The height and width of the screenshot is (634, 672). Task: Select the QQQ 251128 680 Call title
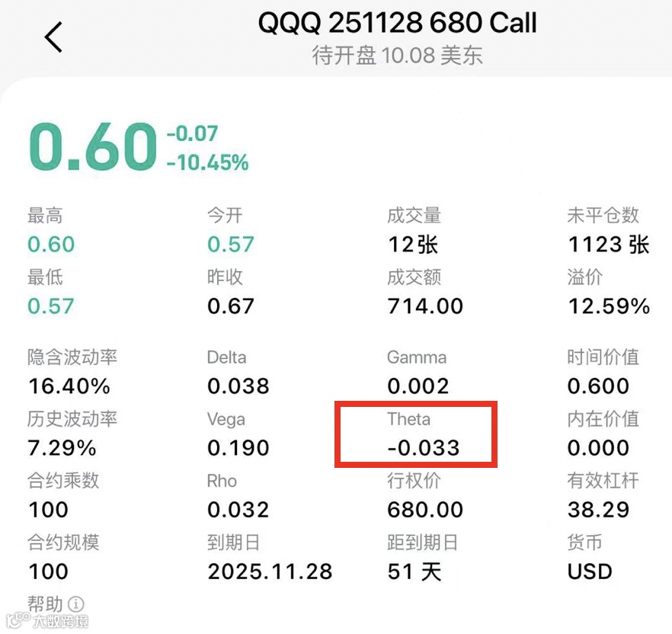tap(397, 22)
